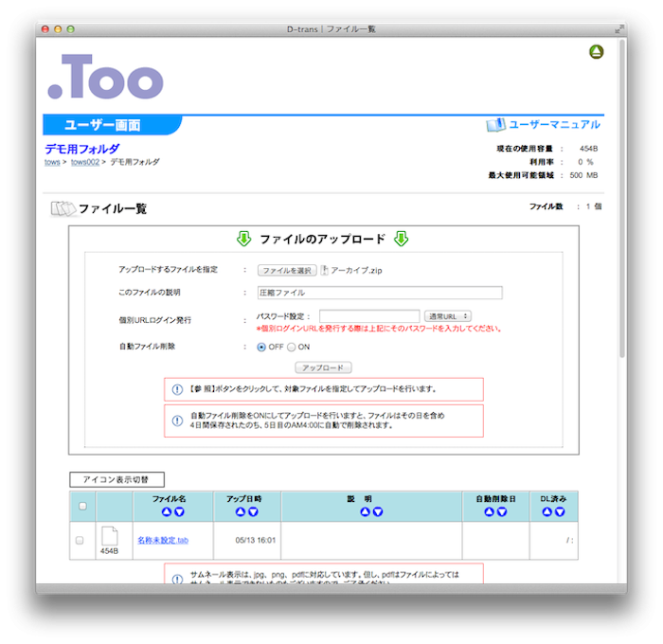Sort アップ日時 column descending with down arrow
Image resolution: width=663 pixels, height=644 pixels.
point(253,512)
